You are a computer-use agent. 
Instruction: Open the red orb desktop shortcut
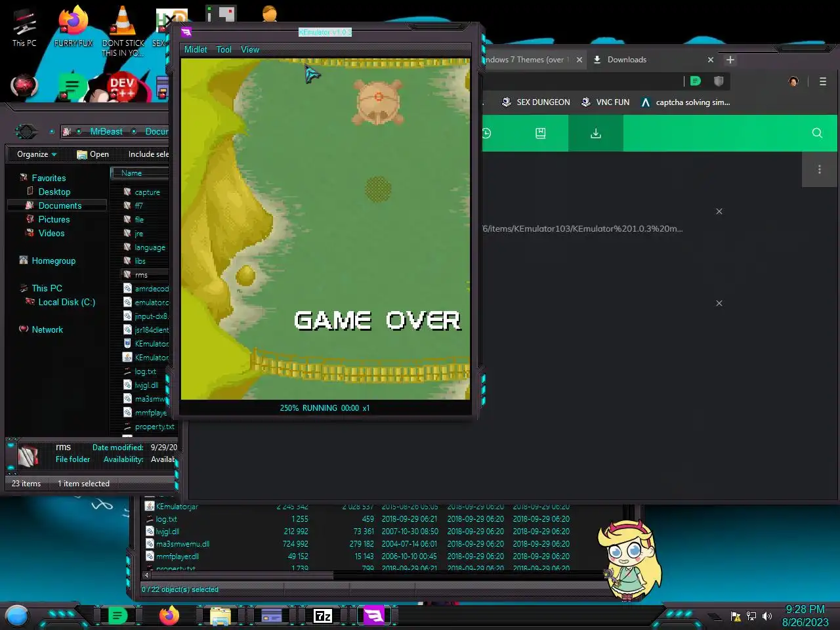24,86
